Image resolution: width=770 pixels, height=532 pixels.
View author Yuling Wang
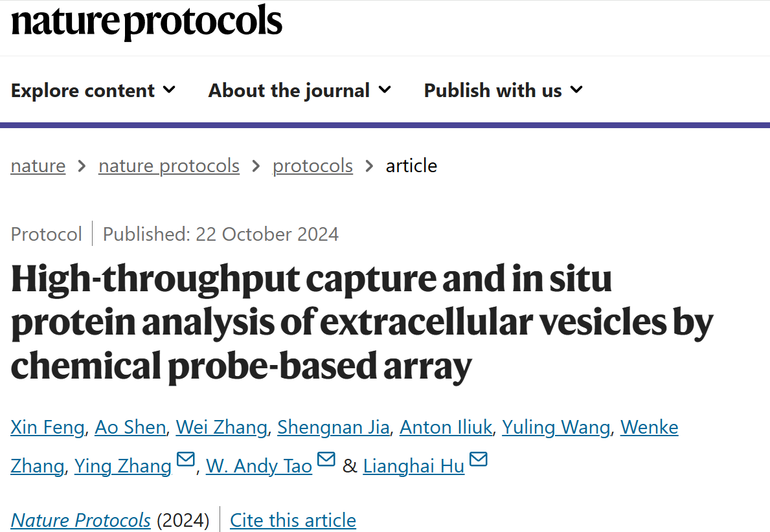(x=556, y=427)
